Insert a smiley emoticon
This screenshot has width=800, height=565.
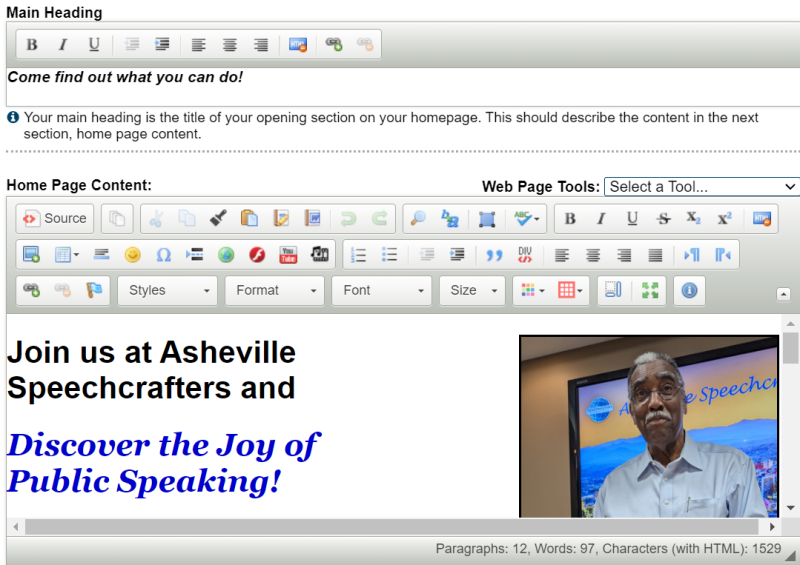tap(133, 254)
